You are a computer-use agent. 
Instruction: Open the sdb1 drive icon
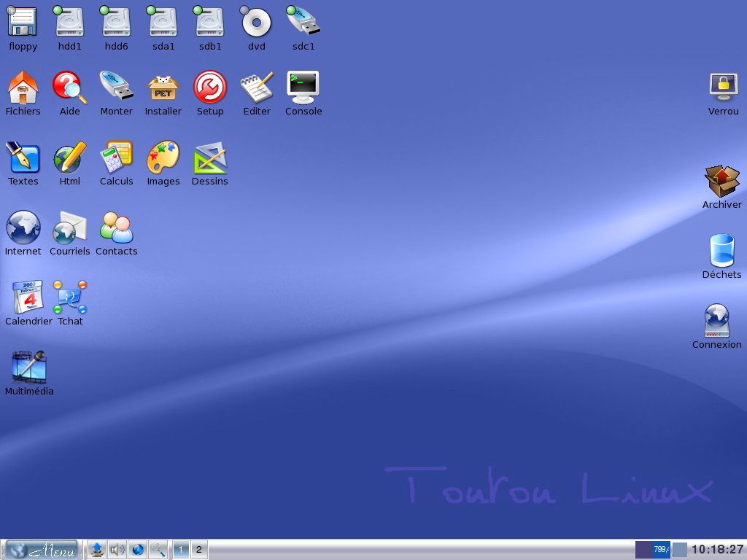pyautogui.click(x=209, y=22)
